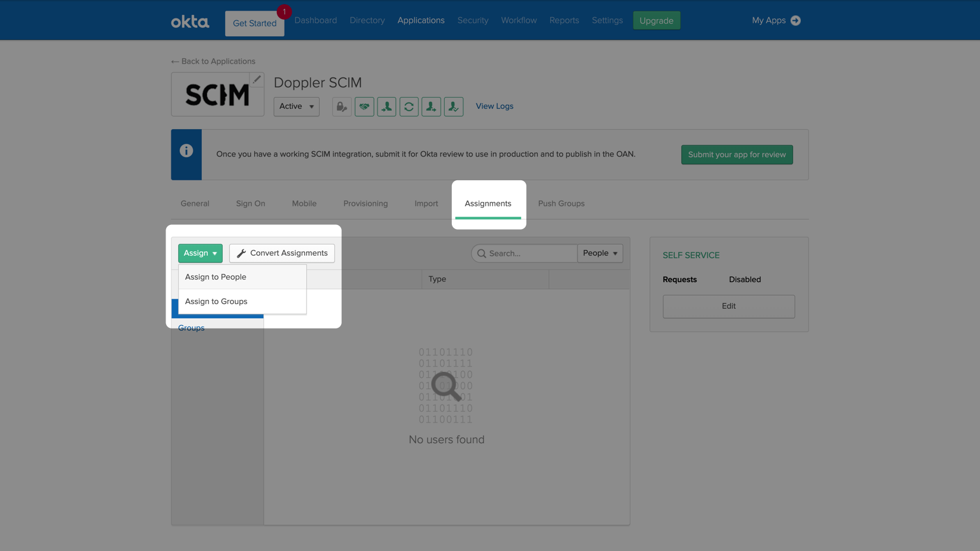
Task: Switch to the Push Groups tab
Action: coord(561,204)
